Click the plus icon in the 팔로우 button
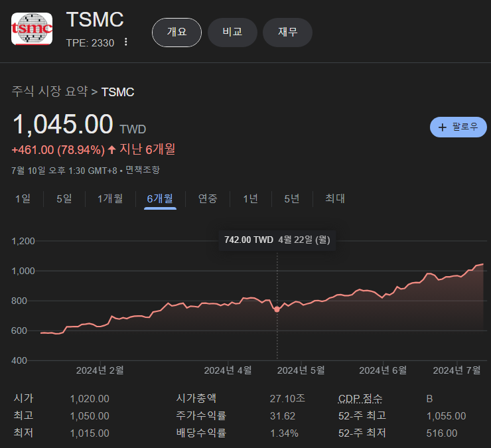Viewport: 491px width, 448px height. click(x=442, y=127)
